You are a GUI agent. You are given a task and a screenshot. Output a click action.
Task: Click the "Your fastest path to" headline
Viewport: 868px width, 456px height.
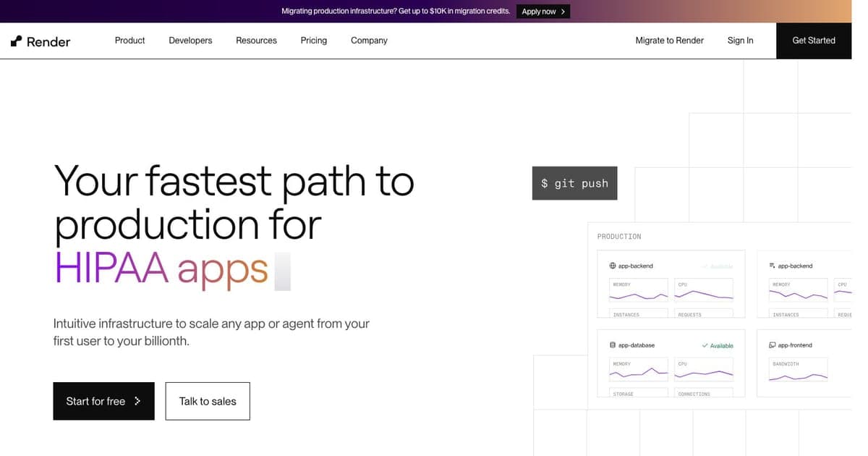click(234, 181)
